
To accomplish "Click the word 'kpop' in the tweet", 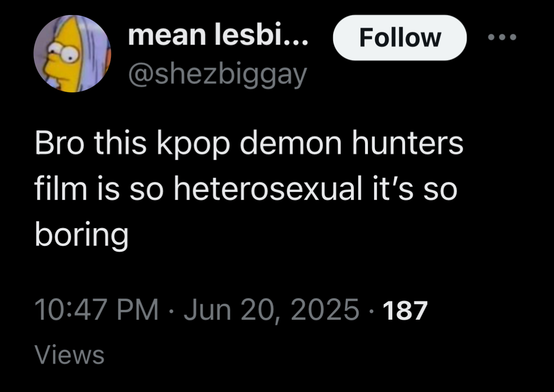I will click(x=193, y=144).
